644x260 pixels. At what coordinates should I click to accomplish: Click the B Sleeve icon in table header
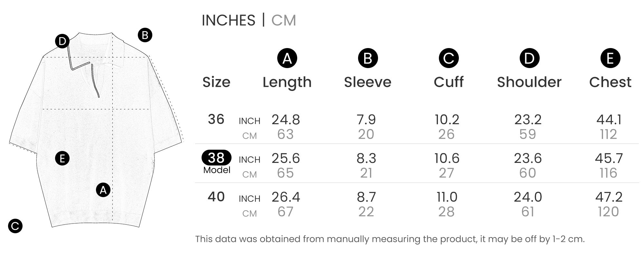click(368, 58)
